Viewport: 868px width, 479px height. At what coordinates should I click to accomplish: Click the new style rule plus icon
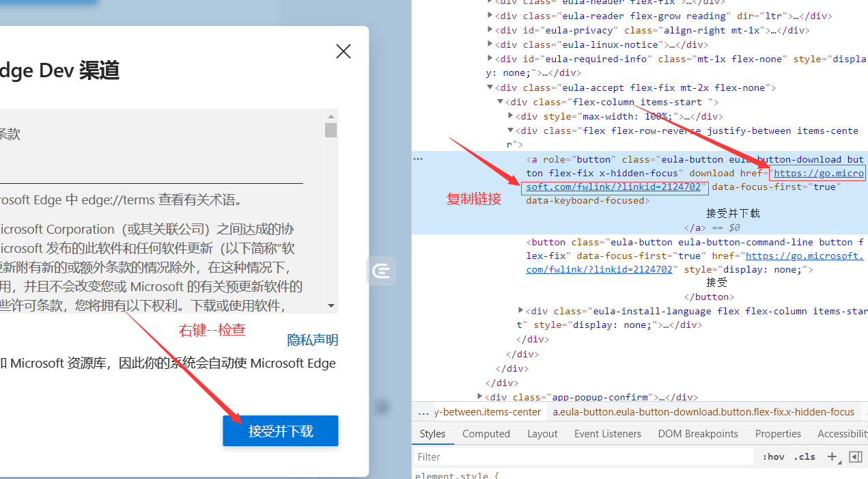tap(832, 456)
